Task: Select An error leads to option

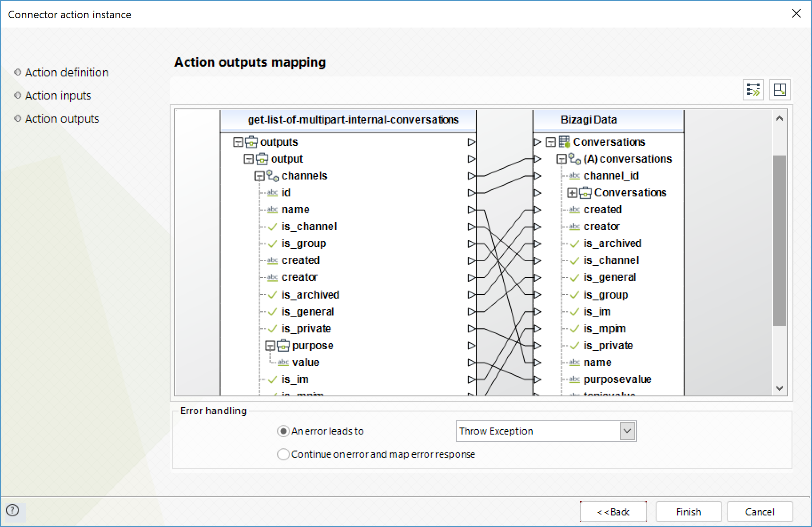Action: tap(283, 431)
